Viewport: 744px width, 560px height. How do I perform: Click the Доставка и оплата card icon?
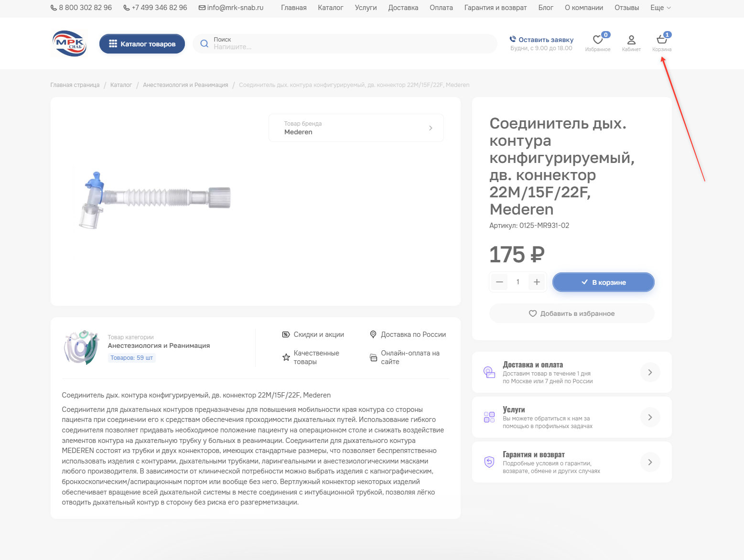click(489, 372)
